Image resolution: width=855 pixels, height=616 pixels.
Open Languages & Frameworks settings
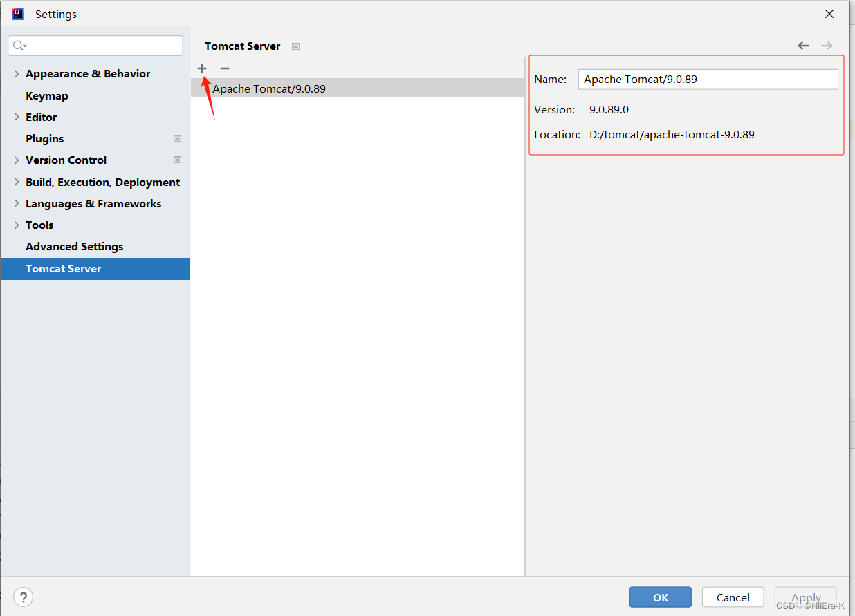[93, 203]
